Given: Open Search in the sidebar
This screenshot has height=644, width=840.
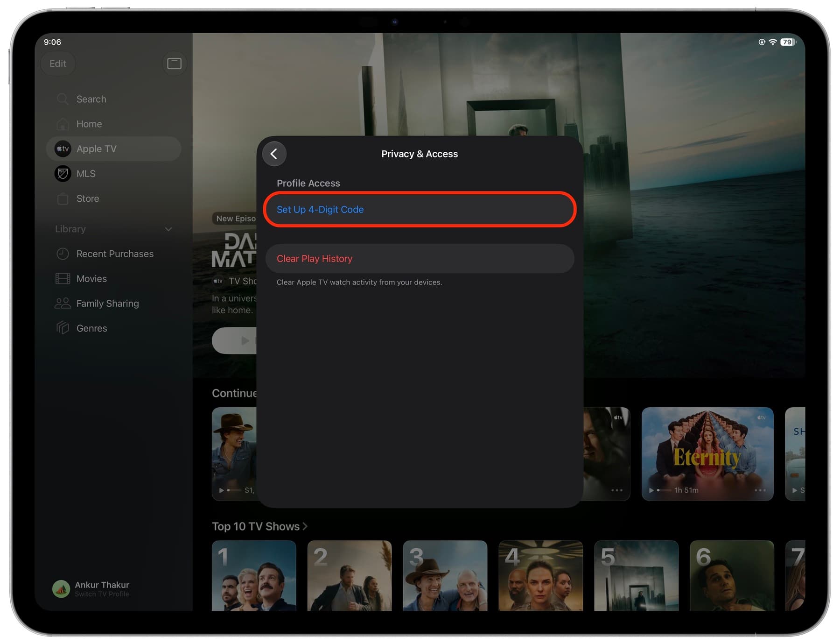Looking at the screenshot, I should pos(113,99).
